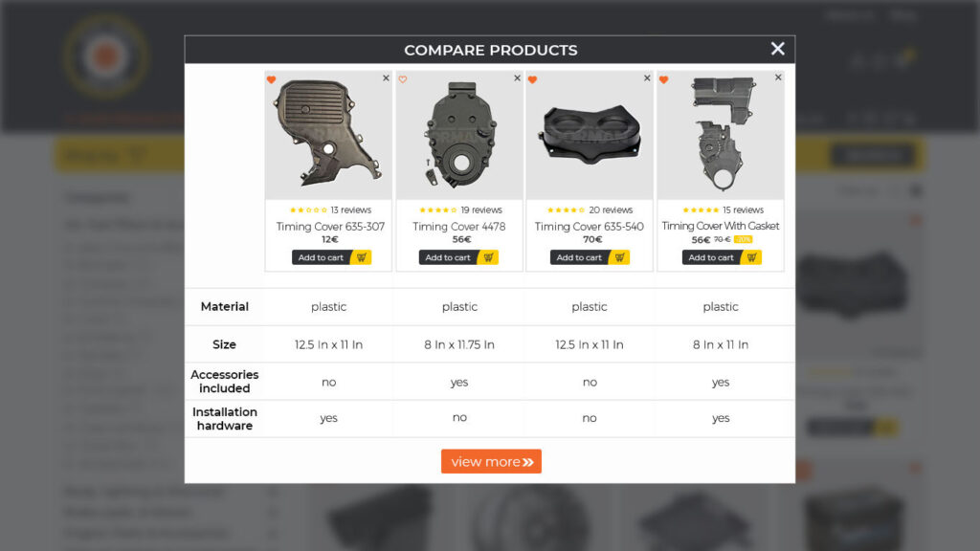
Task: Open the About Us menu item
Action: coord(850,15)
